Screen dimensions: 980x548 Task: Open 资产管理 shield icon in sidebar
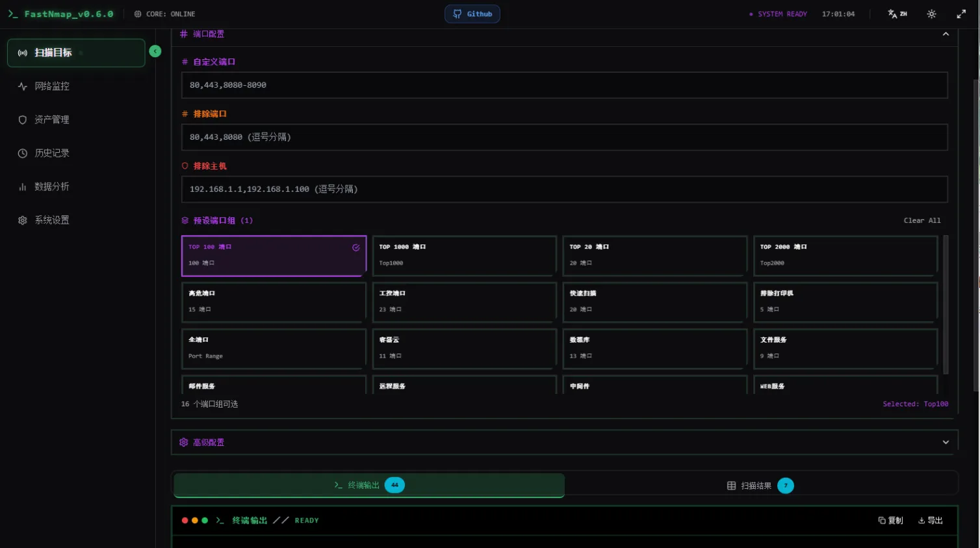(x=23, y=120)
